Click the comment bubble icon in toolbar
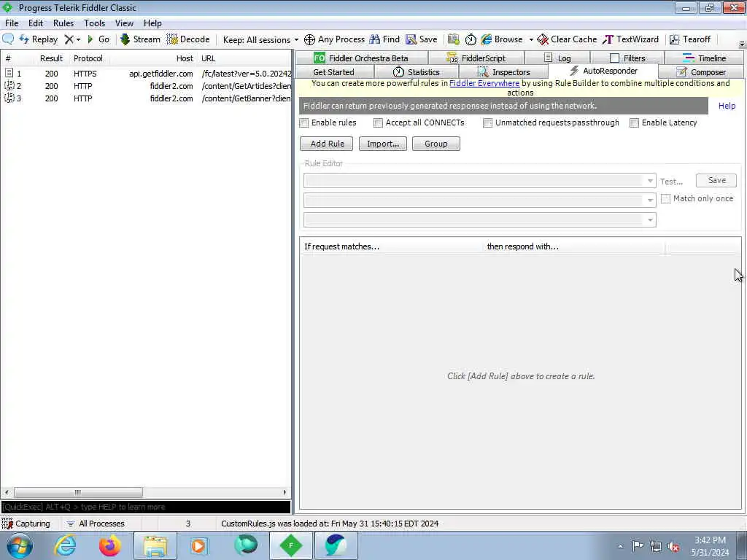The image size is (747, 560). (8, 39)
